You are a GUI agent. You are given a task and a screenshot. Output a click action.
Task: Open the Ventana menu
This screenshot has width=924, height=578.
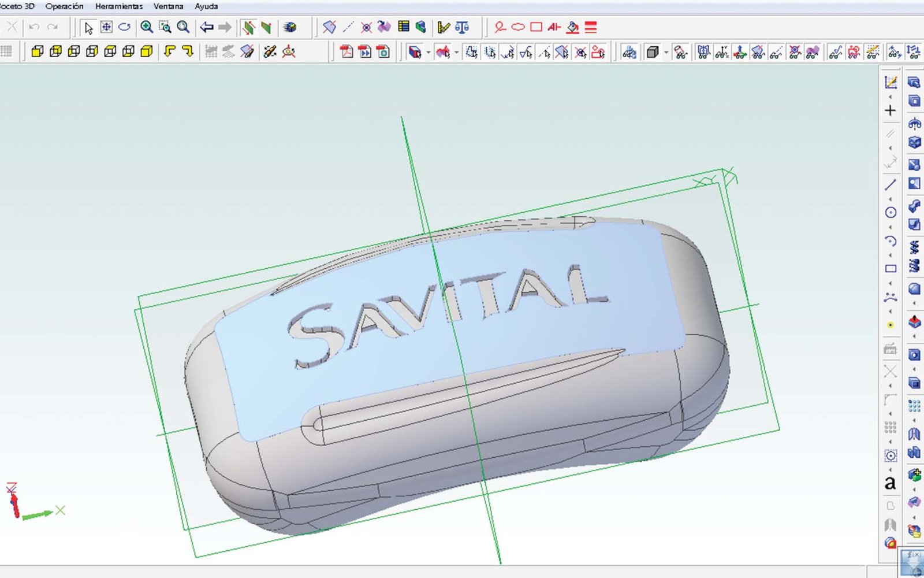pyautogui.click(x=168, y=6)
